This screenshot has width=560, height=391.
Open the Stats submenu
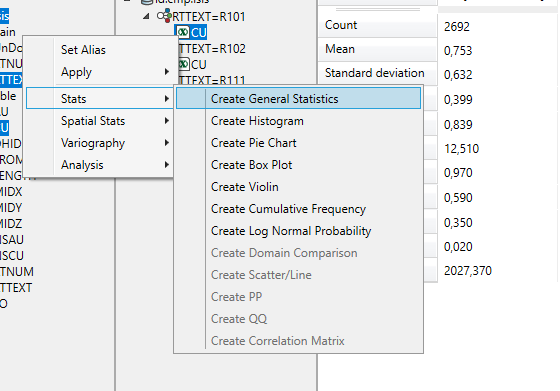(x=100, y=99)
